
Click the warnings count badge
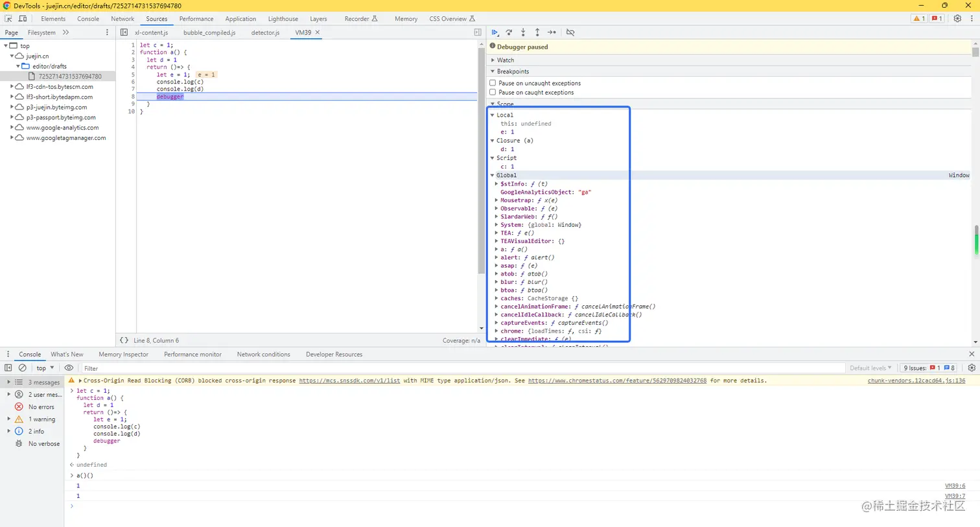[919, 19]
